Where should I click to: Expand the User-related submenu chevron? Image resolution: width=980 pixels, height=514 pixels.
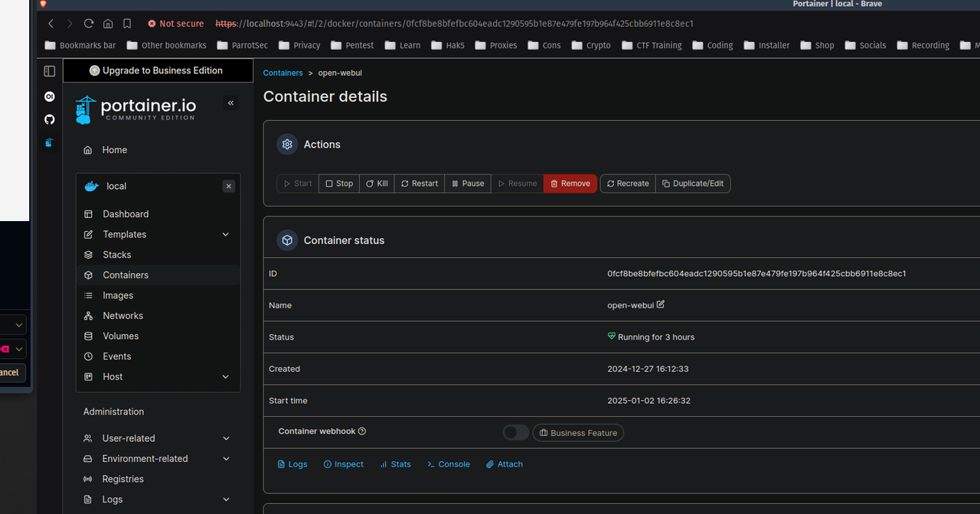pyautogui.click(x=226, y=438)
